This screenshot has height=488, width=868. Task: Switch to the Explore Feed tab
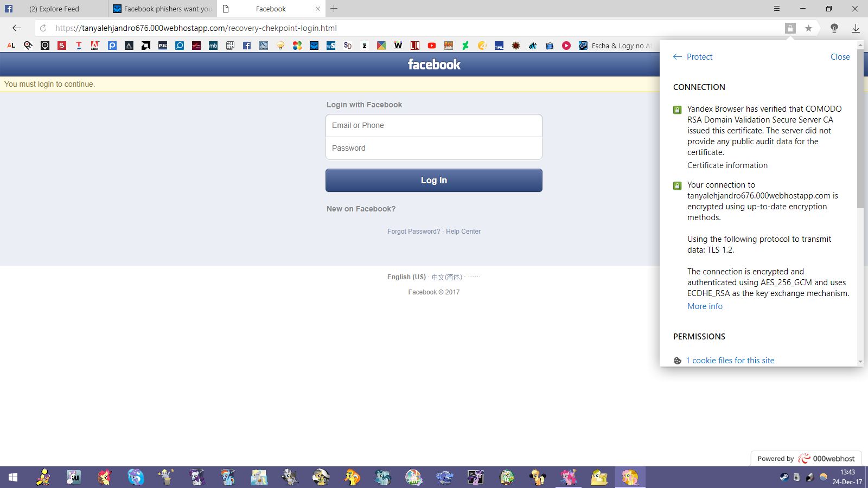click(54, 9)
